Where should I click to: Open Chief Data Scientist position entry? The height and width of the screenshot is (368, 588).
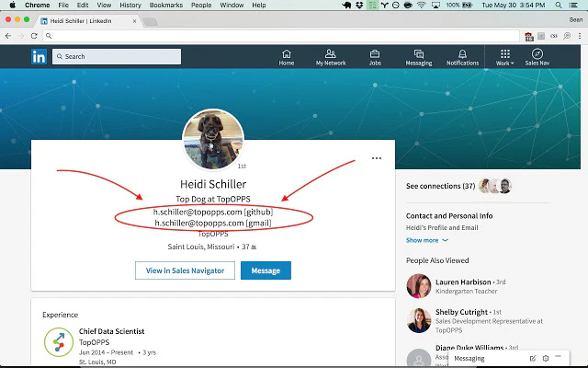click(x=111, y=331)
